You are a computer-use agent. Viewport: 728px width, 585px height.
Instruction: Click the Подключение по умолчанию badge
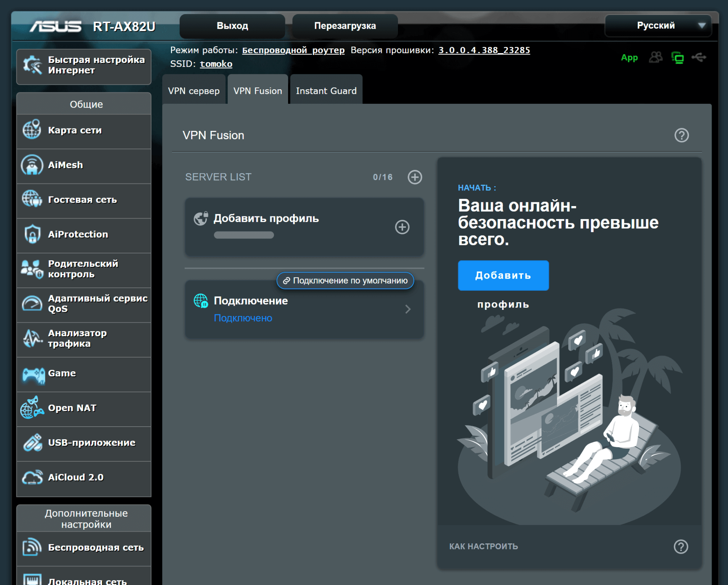(345, 281)
